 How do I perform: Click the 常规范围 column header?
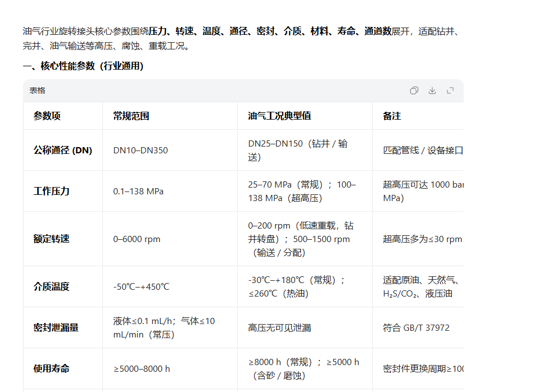[x=131, y=116]
